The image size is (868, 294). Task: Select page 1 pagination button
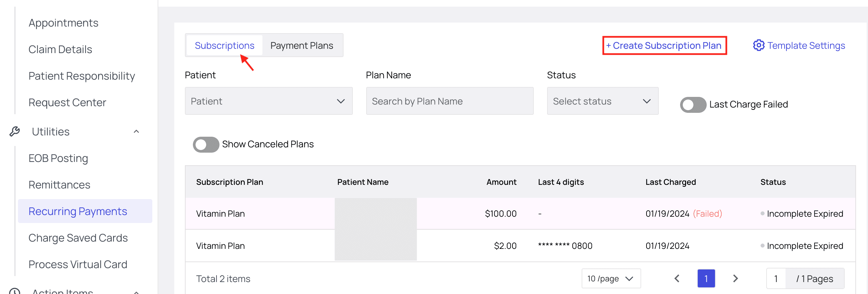(706, 278)
